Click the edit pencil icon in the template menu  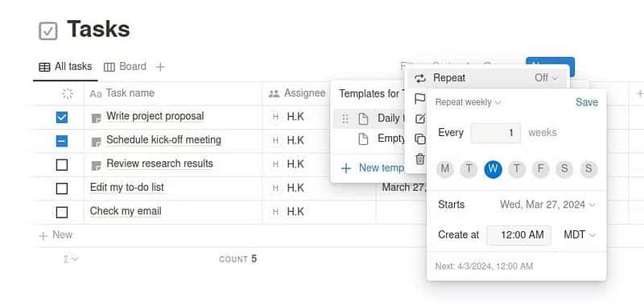click(419, 119)
